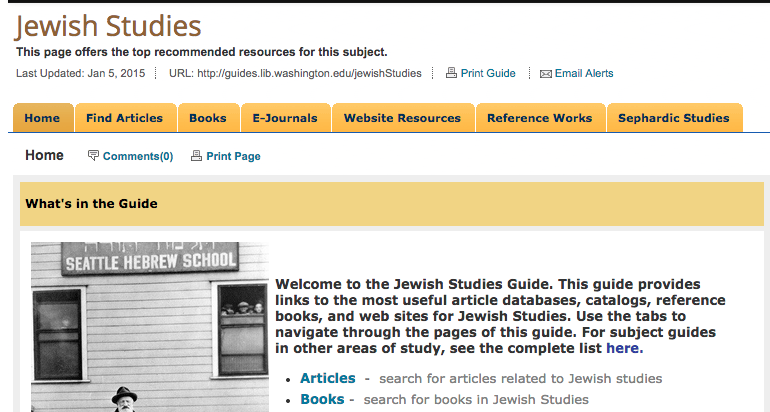
Task: Click the Seattle Hebrew School photo
Action: point(150,330)
